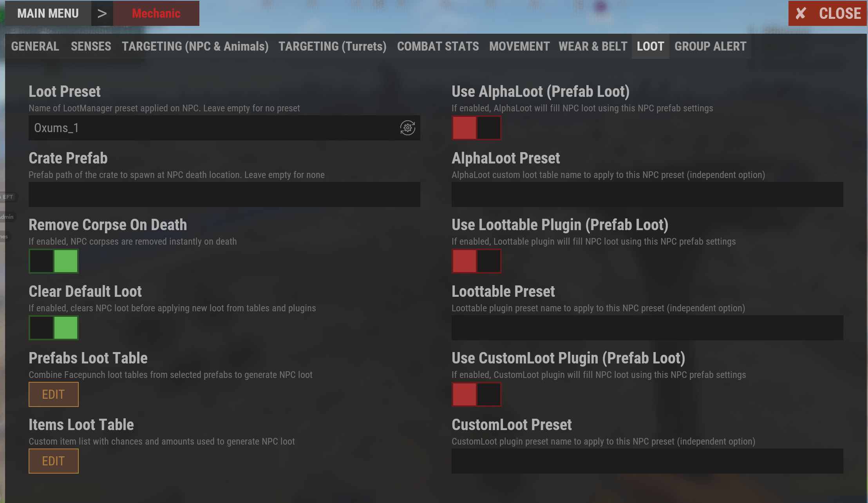Enable Use AlphaLoot (Prefab Loot) toggle
Screen dimensions: 868x503
477,128
